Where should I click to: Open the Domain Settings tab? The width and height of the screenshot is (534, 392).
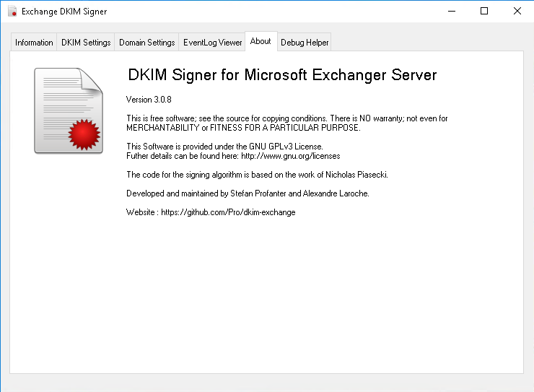146,42
